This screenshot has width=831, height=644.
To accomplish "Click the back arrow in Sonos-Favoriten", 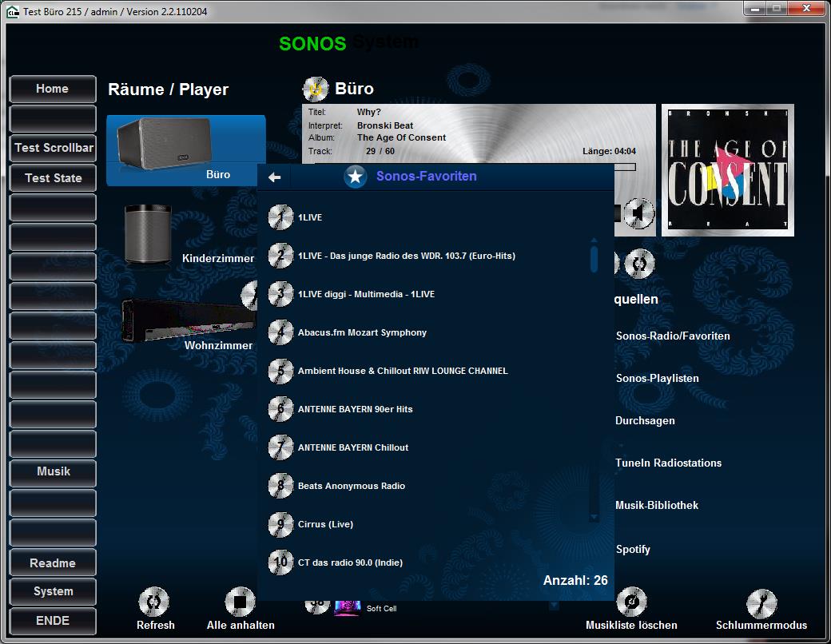I will [x=274, y=177].
